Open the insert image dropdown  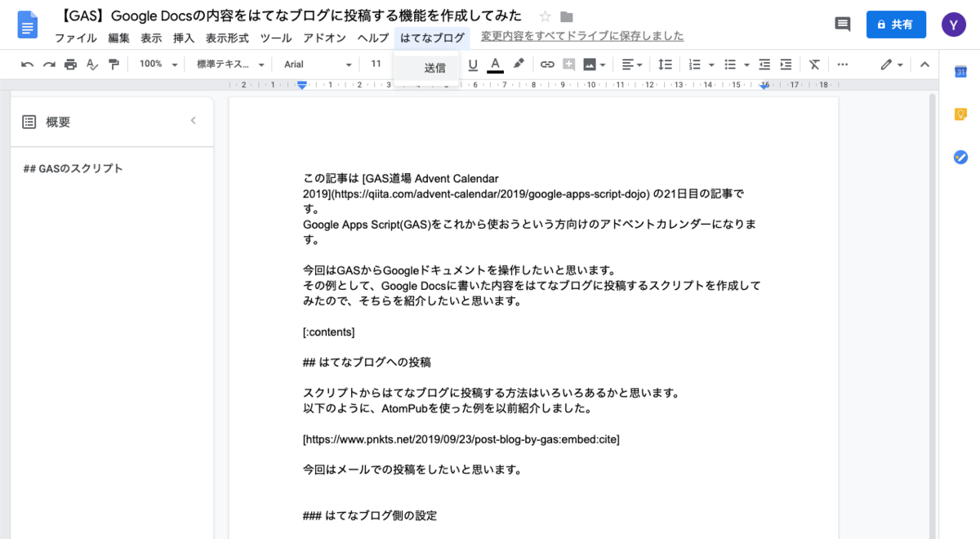pos(595,65)
